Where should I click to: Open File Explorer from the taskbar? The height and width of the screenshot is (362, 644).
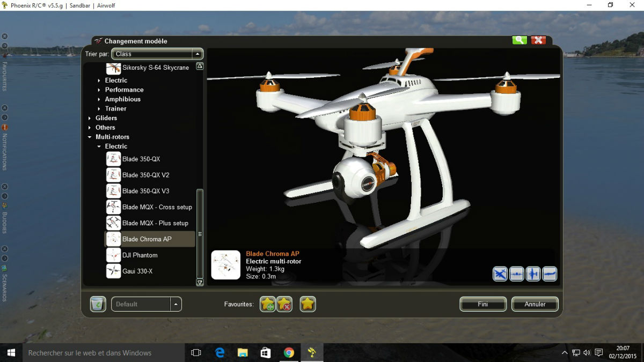[243, 352]
